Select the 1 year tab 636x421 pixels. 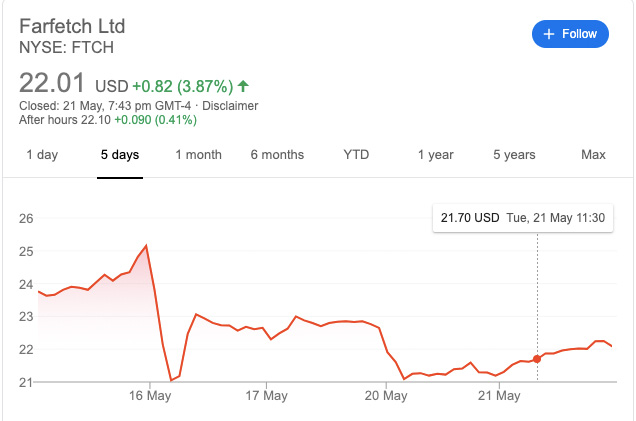pos(435,155)
